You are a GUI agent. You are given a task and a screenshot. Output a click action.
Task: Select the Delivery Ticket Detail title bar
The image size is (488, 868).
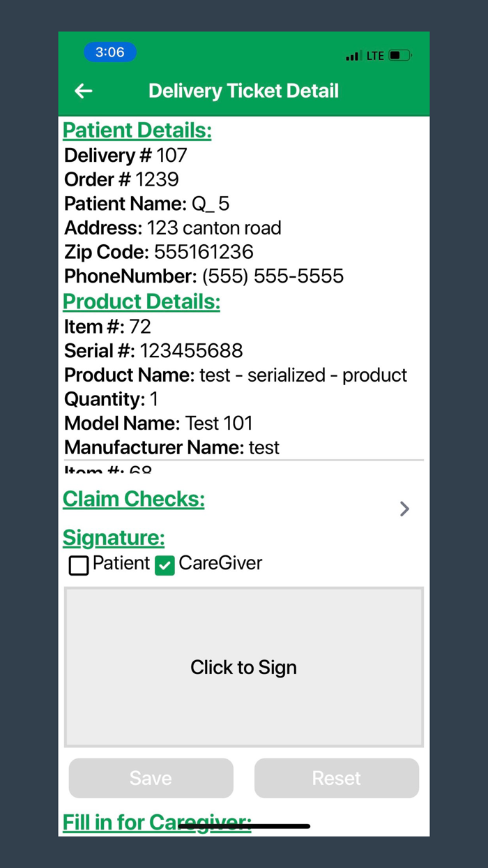pyautogui.click(x=243, y=91)
